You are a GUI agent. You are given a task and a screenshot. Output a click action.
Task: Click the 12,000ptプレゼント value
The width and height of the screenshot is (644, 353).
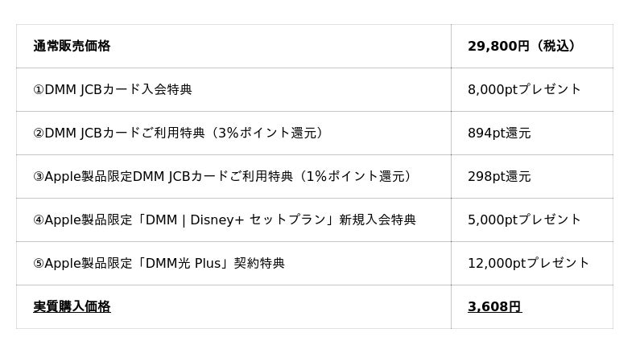pyautogui.click(x=528, y=264)
